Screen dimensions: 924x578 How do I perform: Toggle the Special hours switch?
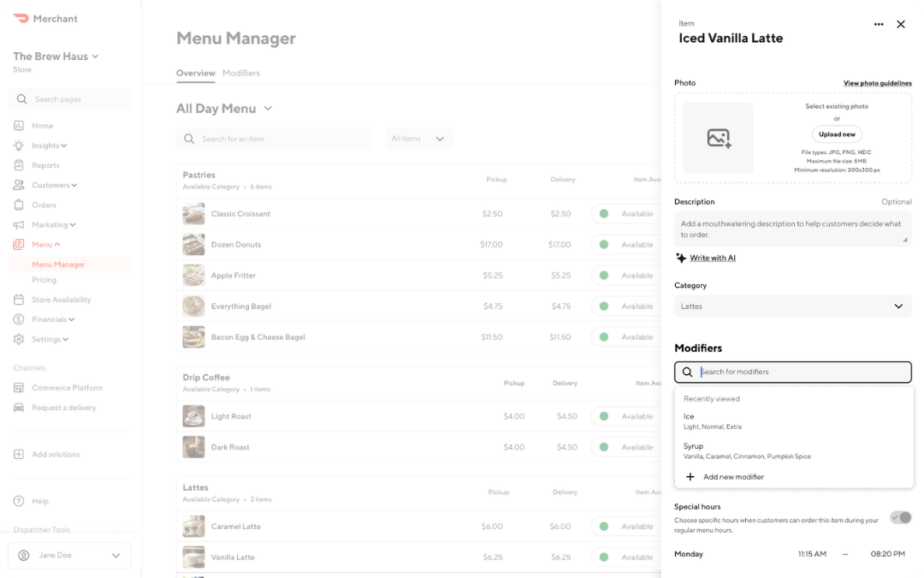[900, 517]
